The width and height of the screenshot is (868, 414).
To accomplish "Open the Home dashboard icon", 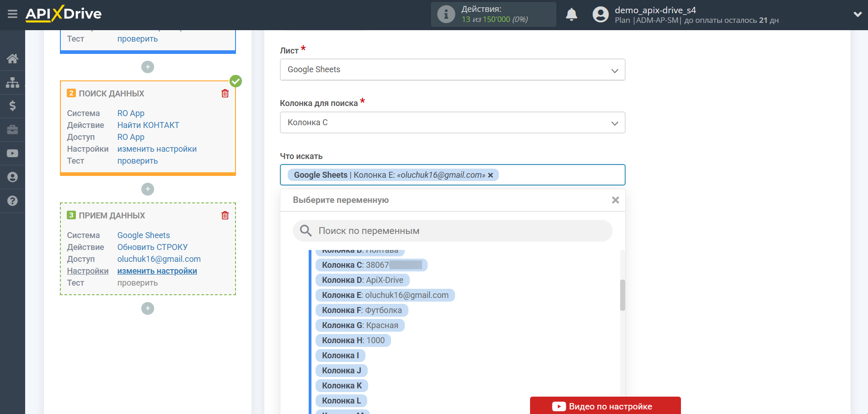I will point(12,58).
